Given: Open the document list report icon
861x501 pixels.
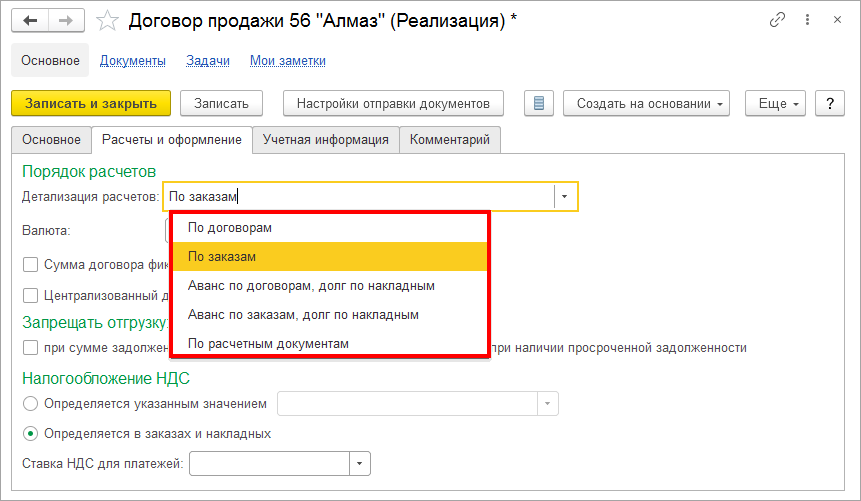Looking at the screenshot, I should click(540, 103).
